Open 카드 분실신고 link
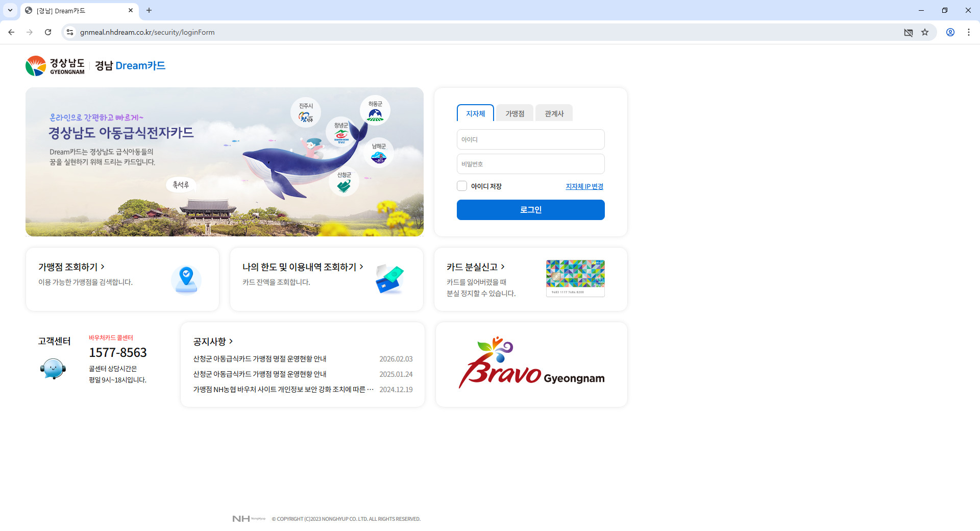980x531 pixels. (475, 267)
